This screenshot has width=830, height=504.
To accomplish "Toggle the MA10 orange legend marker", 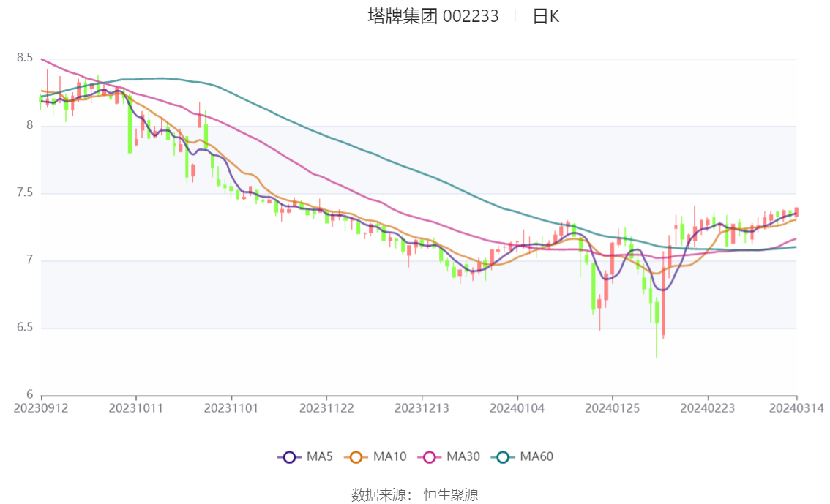I will (x=356, y=457).
